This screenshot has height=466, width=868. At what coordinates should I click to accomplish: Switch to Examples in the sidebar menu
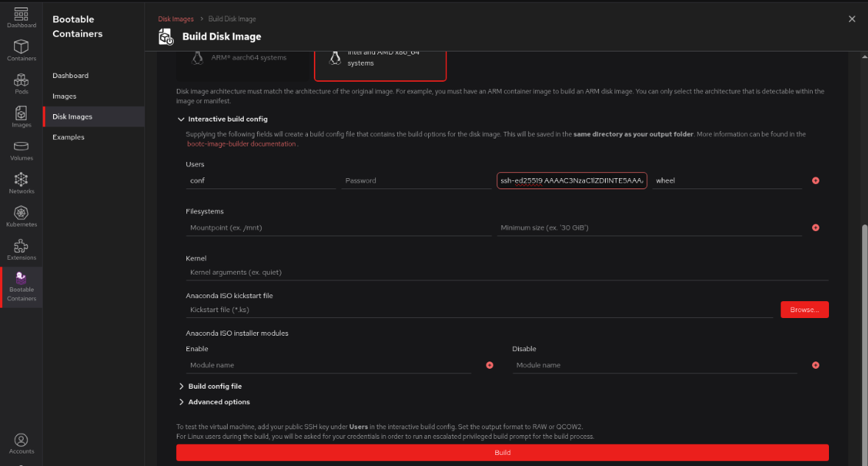(x=69, y=138)
